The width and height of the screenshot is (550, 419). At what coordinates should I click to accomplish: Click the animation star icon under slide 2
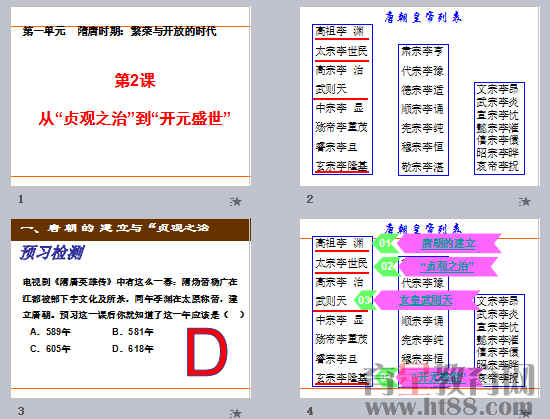(x=525, y=201)
